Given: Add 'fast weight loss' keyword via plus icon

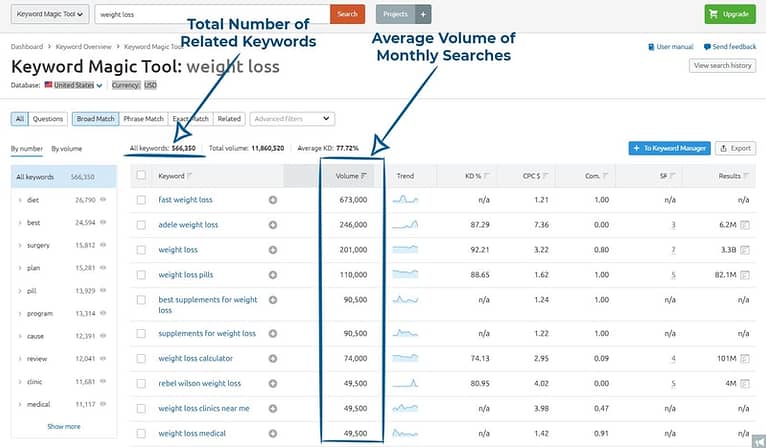Looking at the screenshot, I should point(273,200).
